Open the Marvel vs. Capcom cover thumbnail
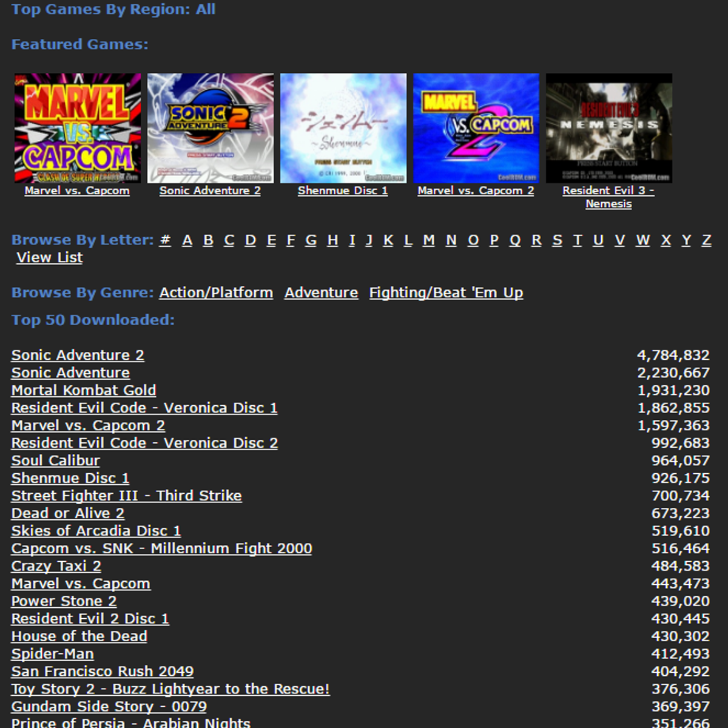This screenshot has height=728, width=728. point(78,128)
